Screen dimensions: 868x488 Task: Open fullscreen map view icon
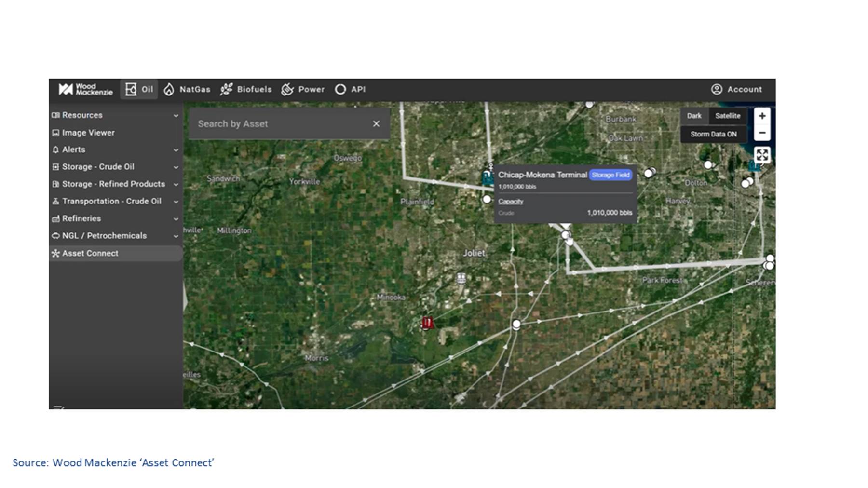click(x=762, y=155)
